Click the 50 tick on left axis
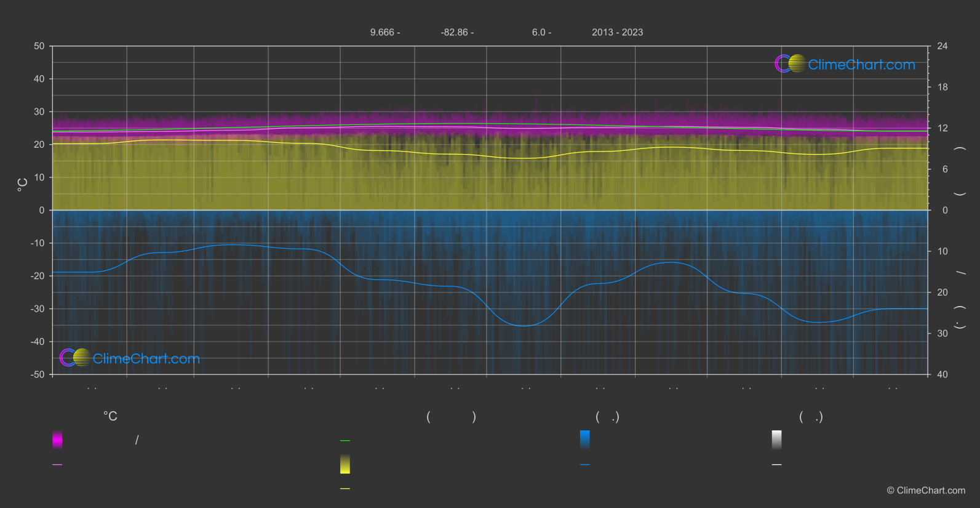The width and height of the screenshot is (980, 508). [39, 46]
